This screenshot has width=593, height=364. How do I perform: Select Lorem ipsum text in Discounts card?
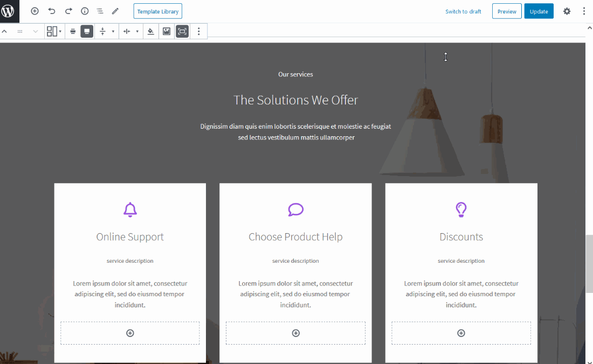(x=461, y=294)
